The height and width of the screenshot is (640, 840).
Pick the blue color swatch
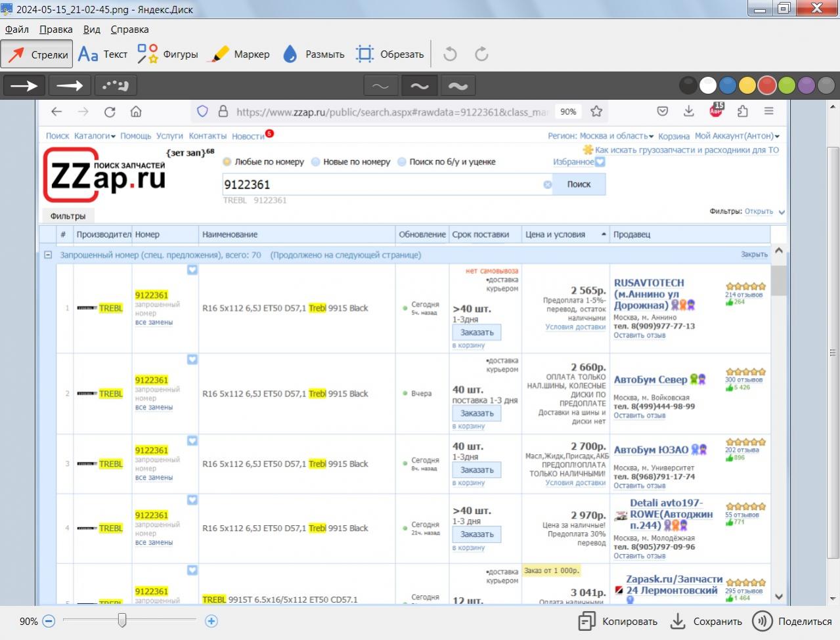pos(728,85)
